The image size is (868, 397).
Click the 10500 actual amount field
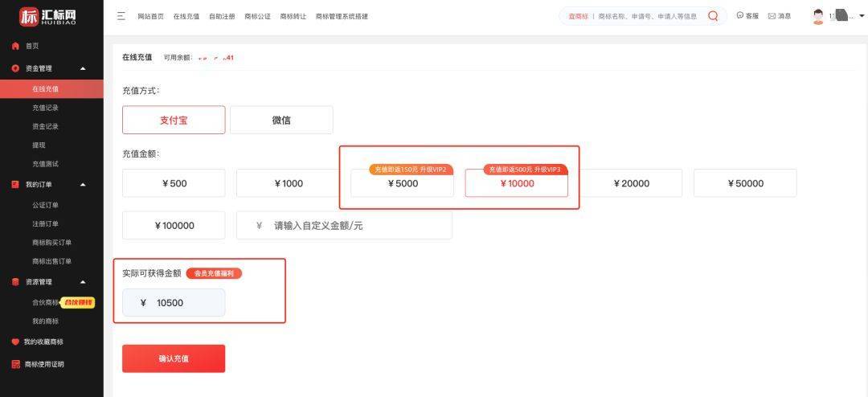174,303
